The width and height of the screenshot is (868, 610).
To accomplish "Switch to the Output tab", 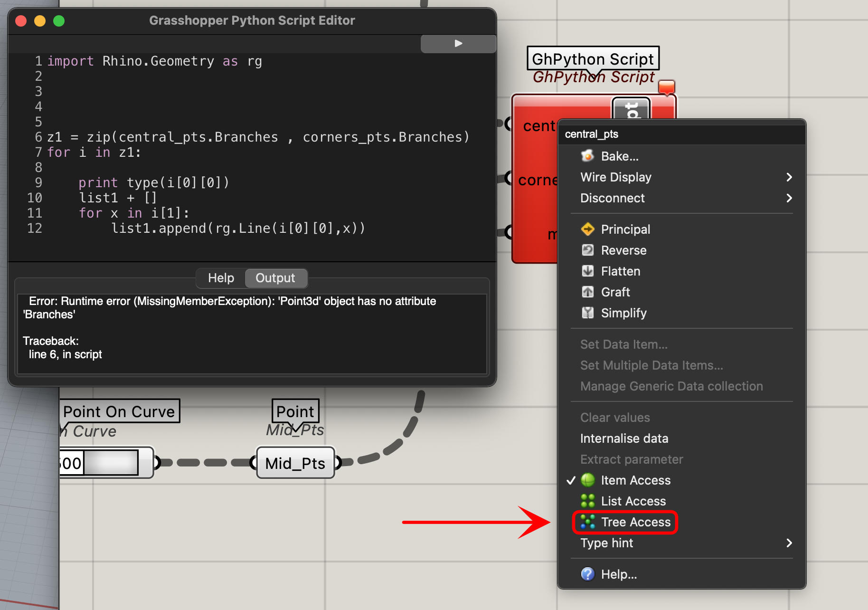I will pyautogui.click(x=275, y=278).
